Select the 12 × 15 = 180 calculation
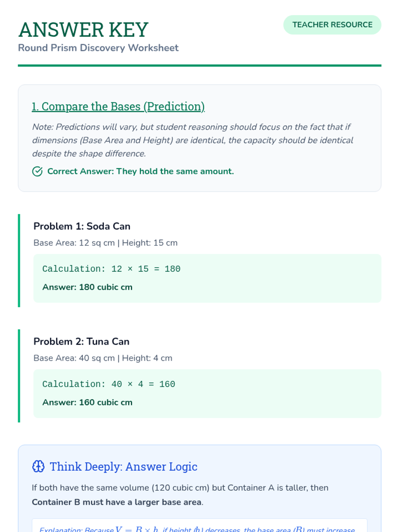Image resolution: width=399 pixels, height=532 pixels. (111, 269)
